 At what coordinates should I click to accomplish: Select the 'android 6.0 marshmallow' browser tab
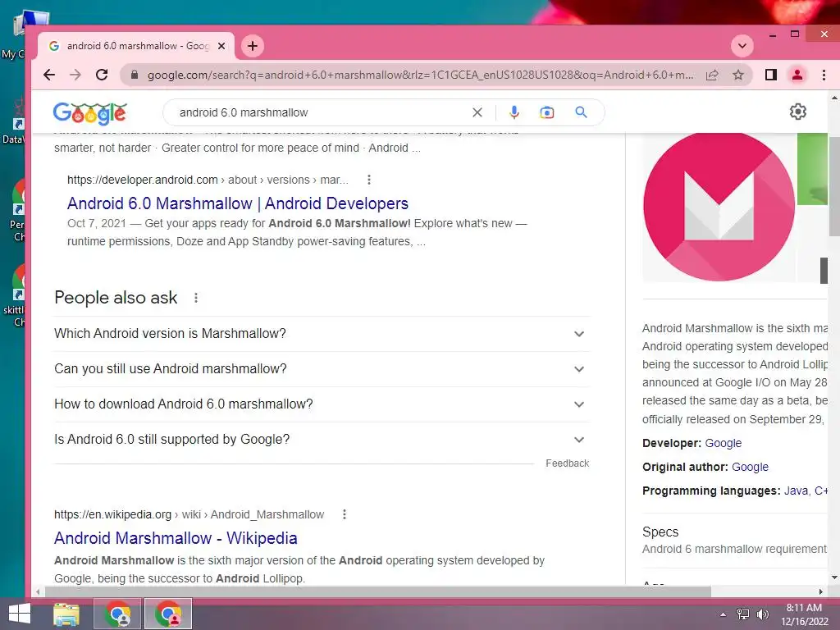click(137, 46)
